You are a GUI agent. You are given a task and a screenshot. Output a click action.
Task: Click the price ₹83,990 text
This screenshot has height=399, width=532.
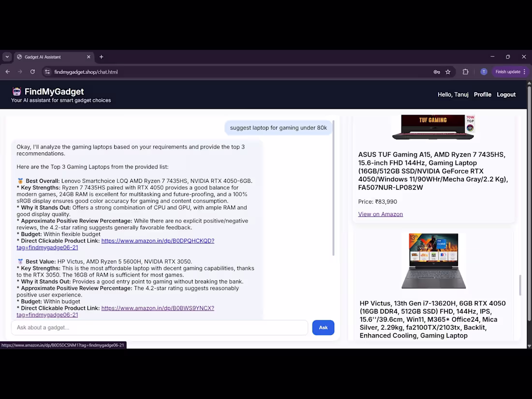point(378,202)
